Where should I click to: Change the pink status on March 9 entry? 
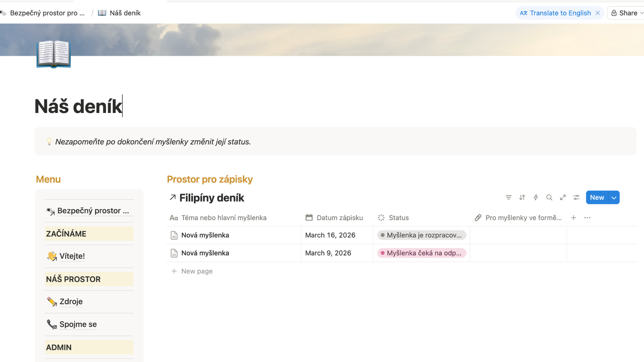pos(421,253)
